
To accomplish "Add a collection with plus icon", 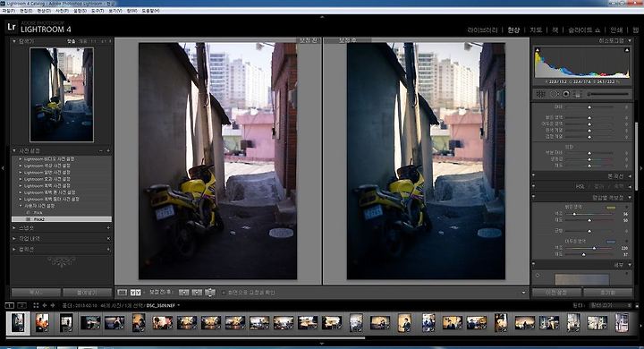I will pyautogui.click(x=108, y=249).
